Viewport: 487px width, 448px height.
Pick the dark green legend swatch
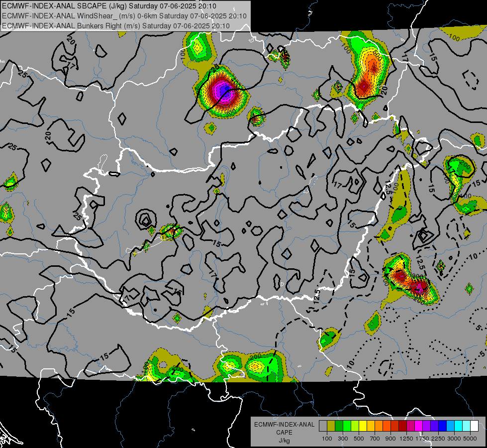coord(339,426)
